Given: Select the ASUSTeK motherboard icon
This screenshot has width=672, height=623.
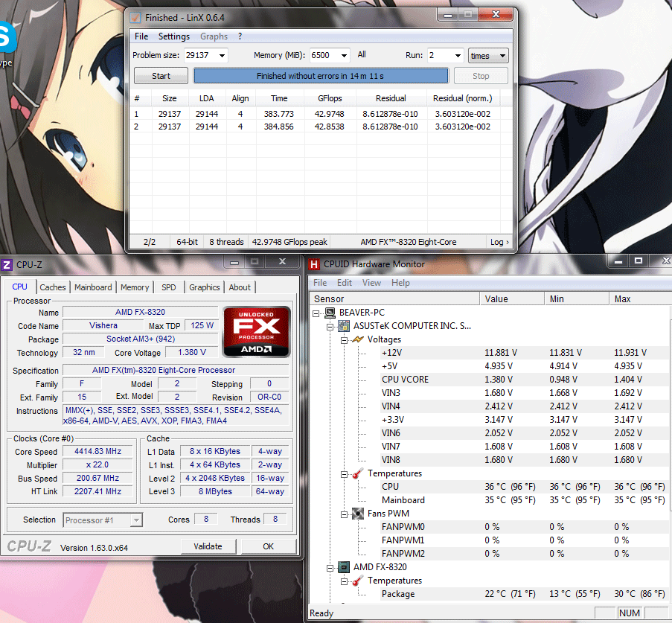Looking at the screenshot, I should point(344,326).
